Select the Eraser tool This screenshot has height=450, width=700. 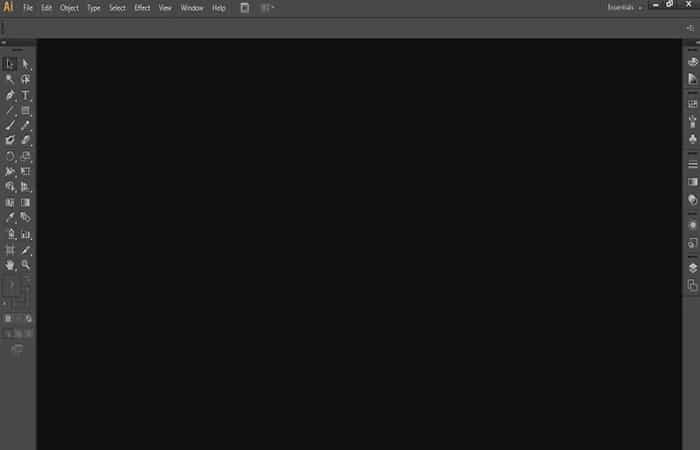coord(25,141)
